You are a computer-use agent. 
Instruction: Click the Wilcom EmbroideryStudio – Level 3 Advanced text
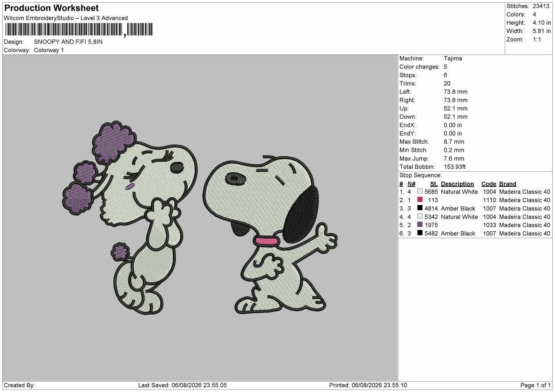(x=66, y=18)
